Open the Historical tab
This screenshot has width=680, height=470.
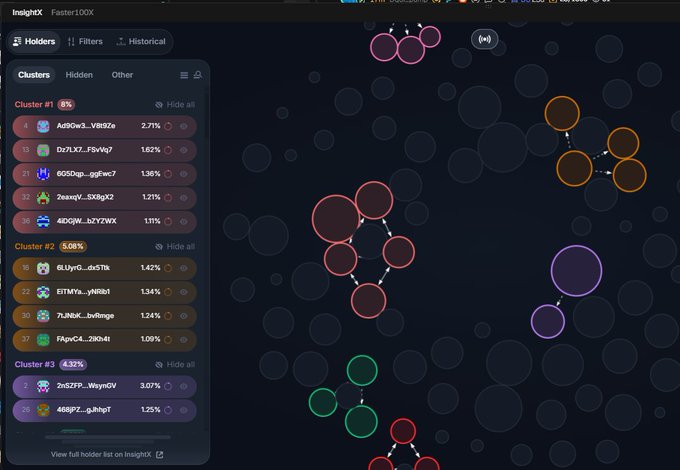point(141,42)
